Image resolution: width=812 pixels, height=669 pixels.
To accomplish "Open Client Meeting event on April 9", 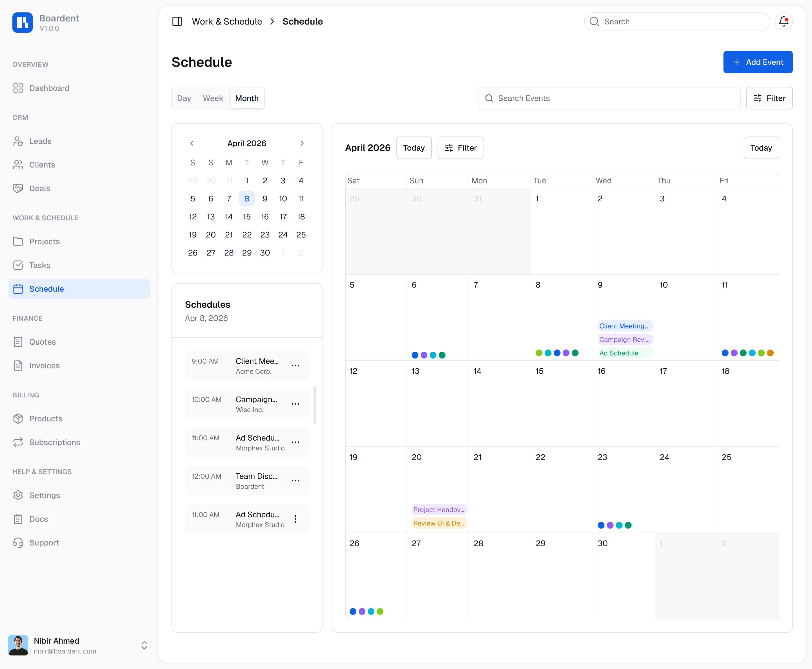I will coord(625,326).
